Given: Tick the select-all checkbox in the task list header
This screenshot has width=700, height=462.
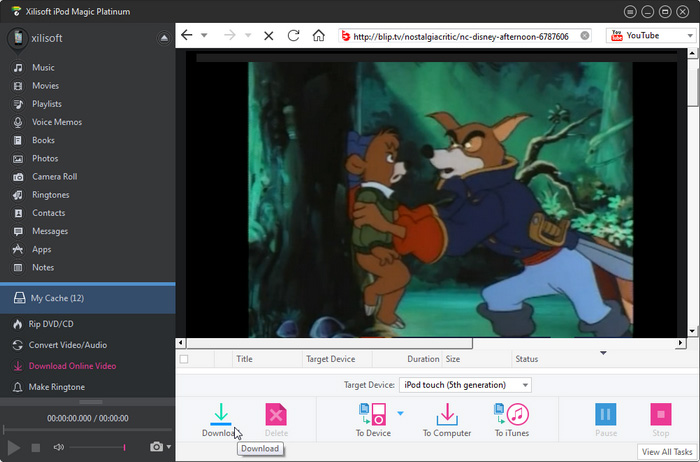Looking at the screenshot, I should pos(183,358).
